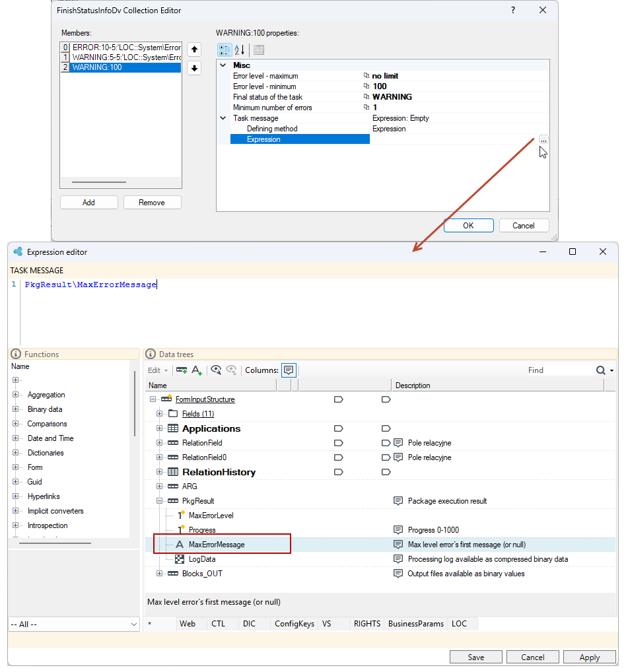The width and height of the screenshot is (628, 672).
Task: Open the Find options dropdown arrow
Action: 611,371
